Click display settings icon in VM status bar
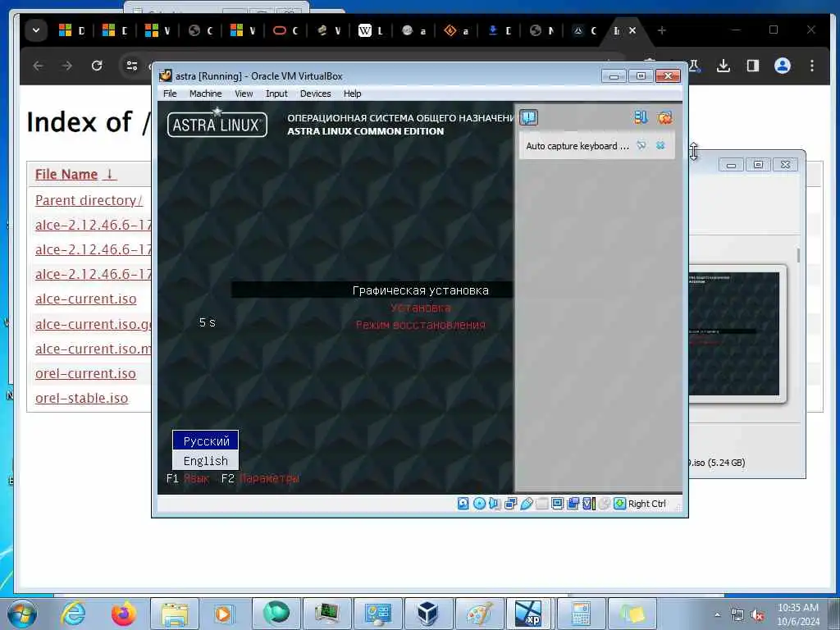The height and width of the screenshot is (630, 840). [557, 504]
